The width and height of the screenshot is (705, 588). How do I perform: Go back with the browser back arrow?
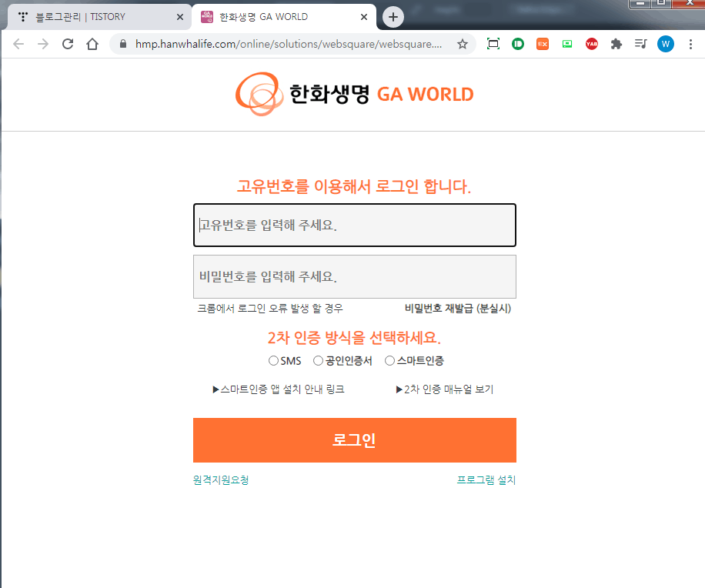pos(18,44)
